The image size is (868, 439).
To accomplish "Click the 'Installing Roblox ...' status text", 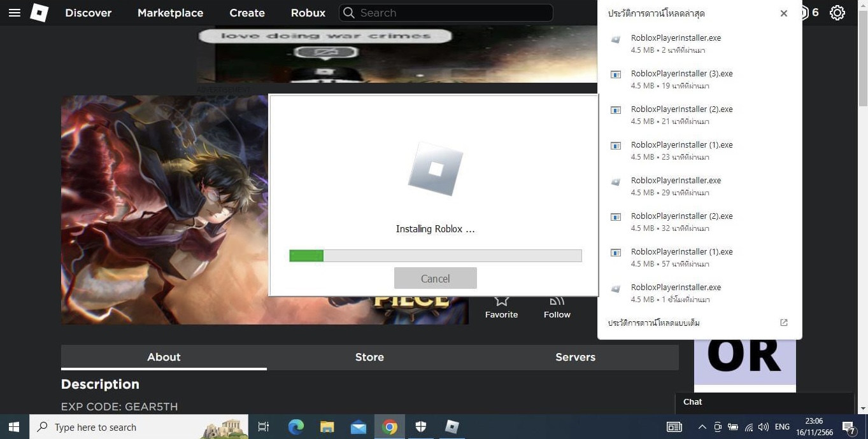I will click(436, 229).
